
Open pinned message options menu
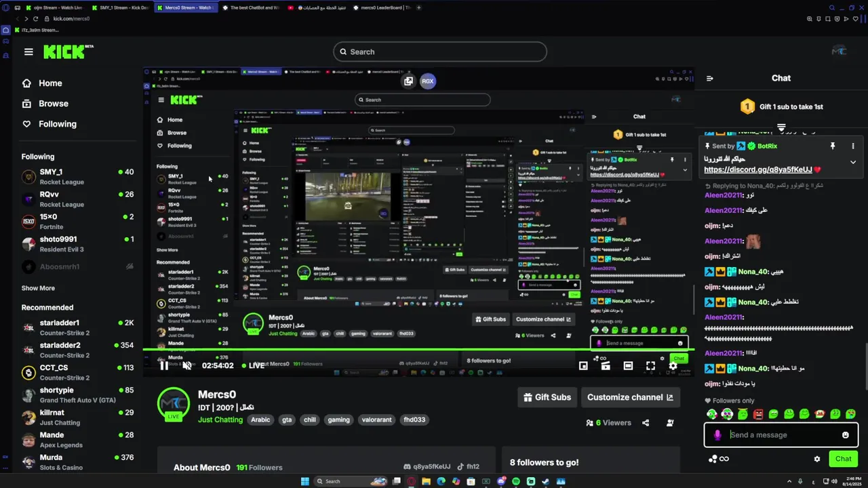point(853,146)
